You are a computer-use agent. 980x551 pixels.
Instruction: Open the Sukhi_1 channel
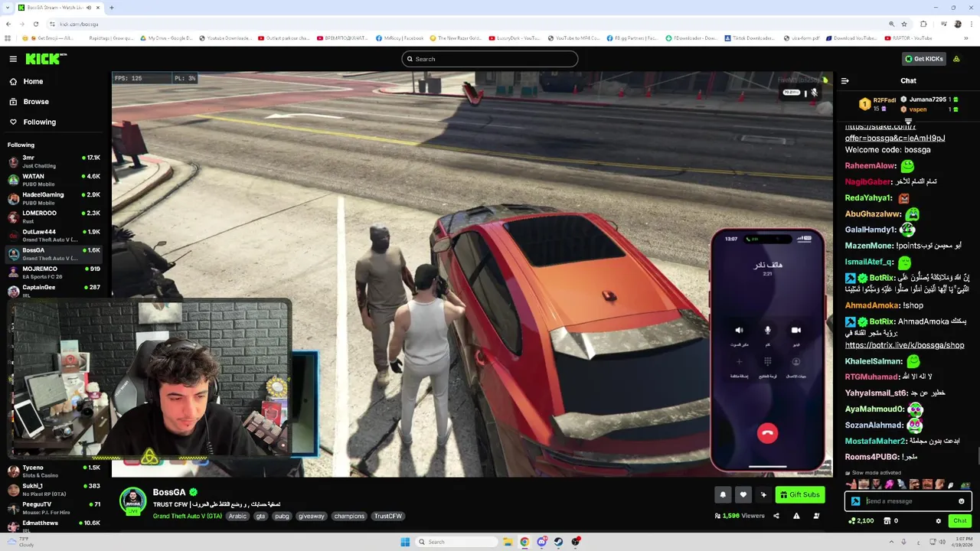click(54, 489)
